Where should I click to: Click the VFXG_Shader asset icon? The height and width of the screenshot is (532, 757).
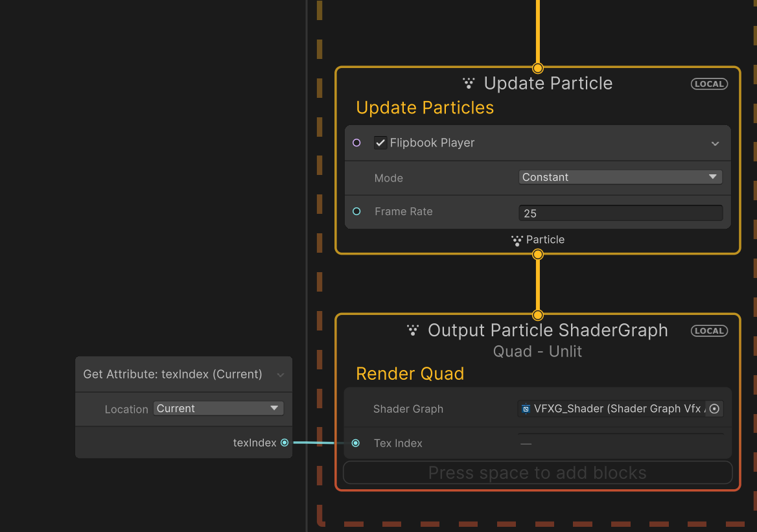pyautogui.click(x=526, y=409)
